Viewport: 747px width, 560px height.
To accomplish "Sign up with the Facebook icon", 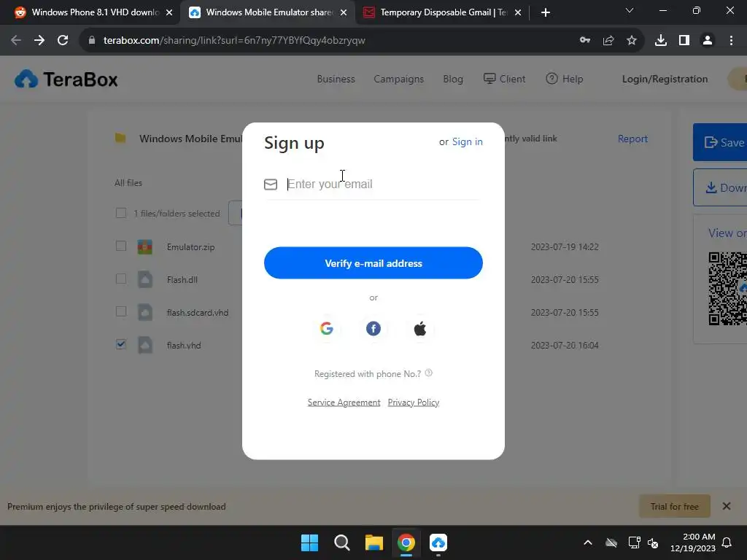I will pos(373,329).
